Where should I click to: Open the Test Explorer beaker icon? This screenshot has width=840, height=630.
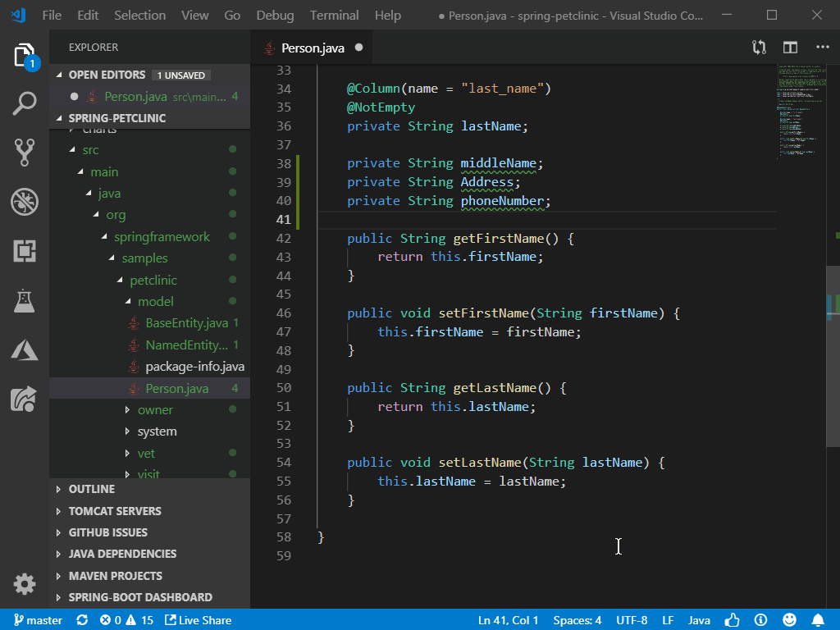(x=25, y=300)
